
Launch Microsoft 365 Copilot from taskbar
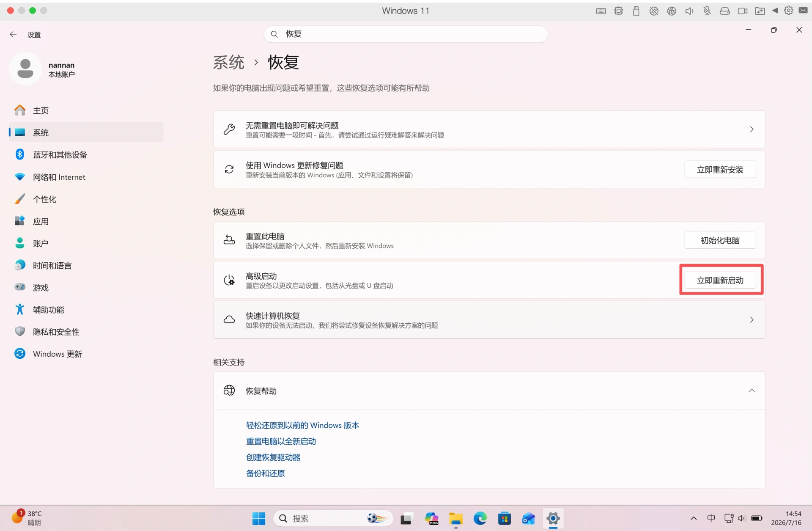tap(431, 518)
